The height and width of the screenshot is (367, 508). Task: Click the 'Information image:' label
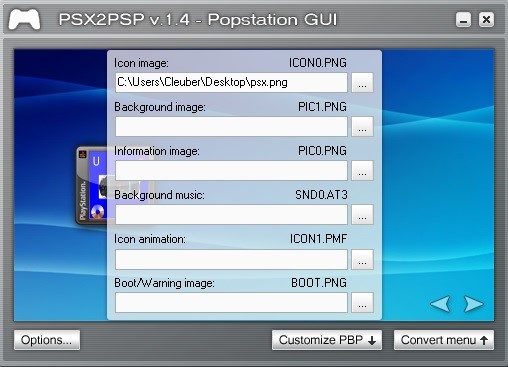157,151
